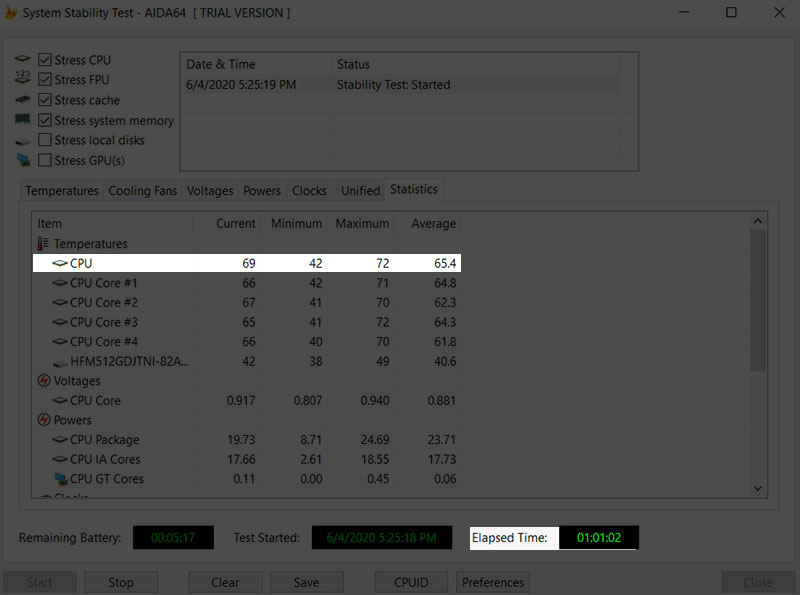Click the Average column header
The image size is (800, 595).
point(427,224)
